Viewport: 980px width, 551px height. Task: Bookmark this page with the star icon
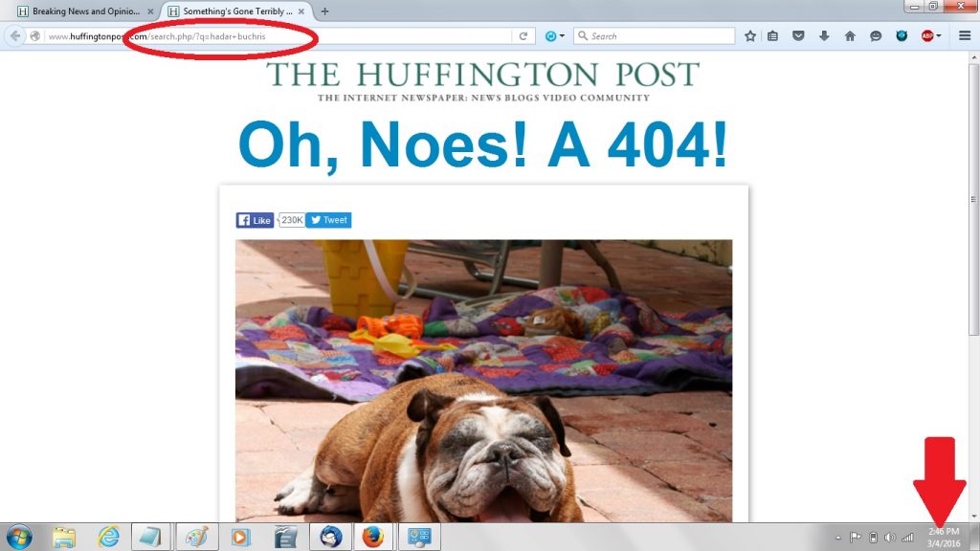[x=750, y=36]
